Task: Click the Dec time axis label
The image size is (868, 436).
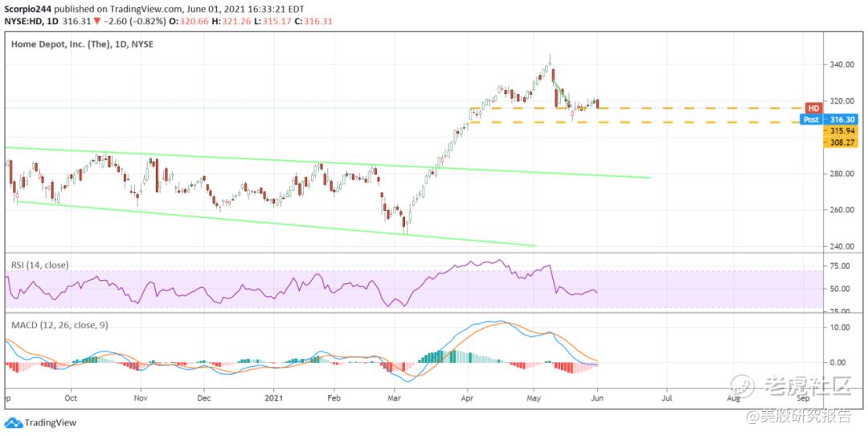Action: (204, 397)
